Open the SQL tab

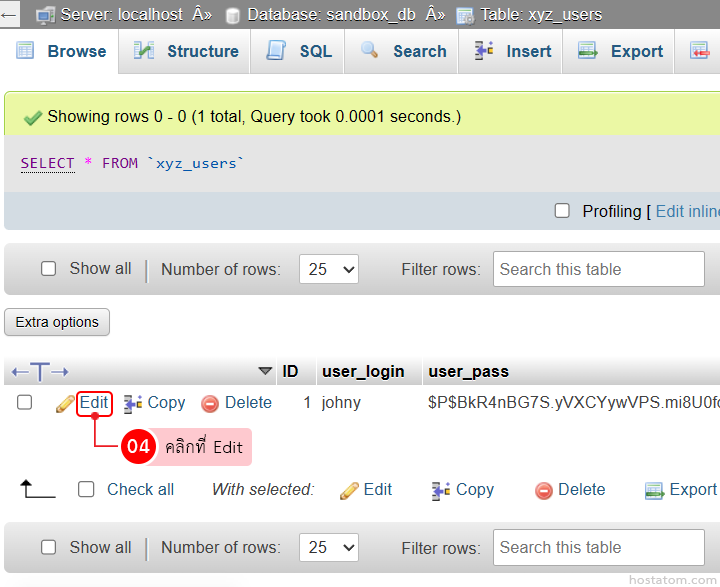[x=300, y=51]
